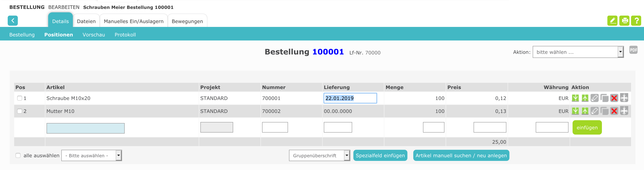Screen dimensions: 644x170
Task: Click the light-blue Artikel input field
Action: click(x=85, y=128)
